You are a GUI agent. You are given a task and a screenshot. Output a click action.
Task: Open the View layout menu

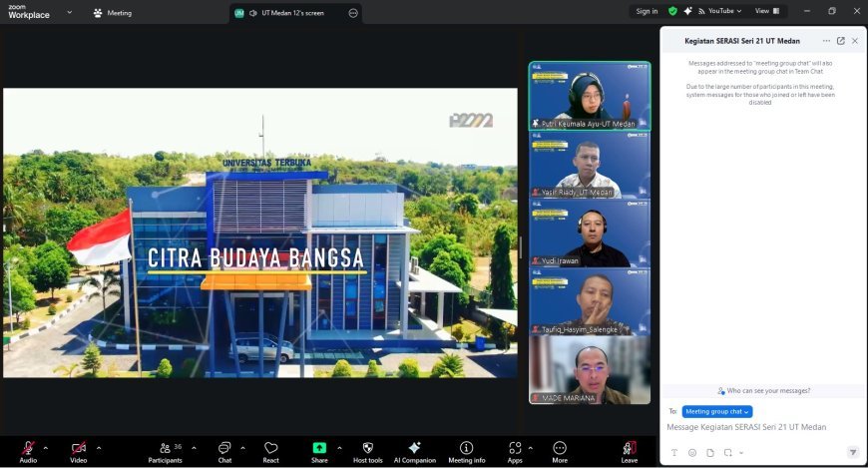pos(765,11)
